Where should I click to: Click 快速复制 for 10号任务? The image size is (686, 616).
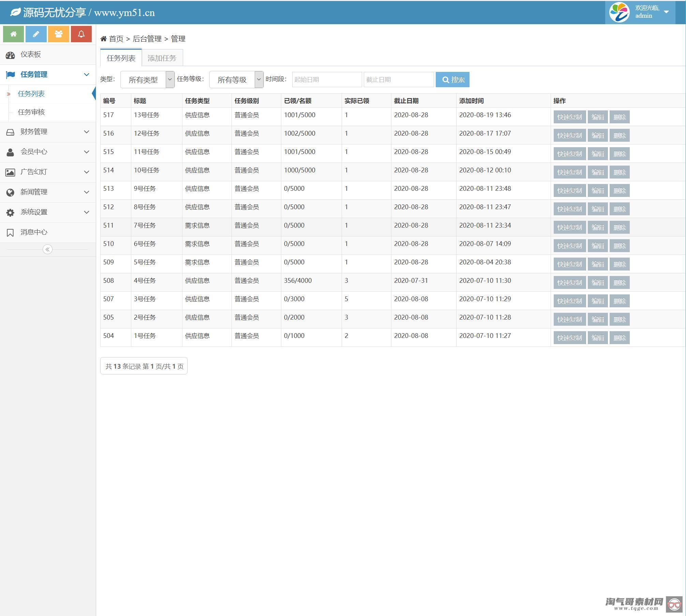[x=569, y=172]
